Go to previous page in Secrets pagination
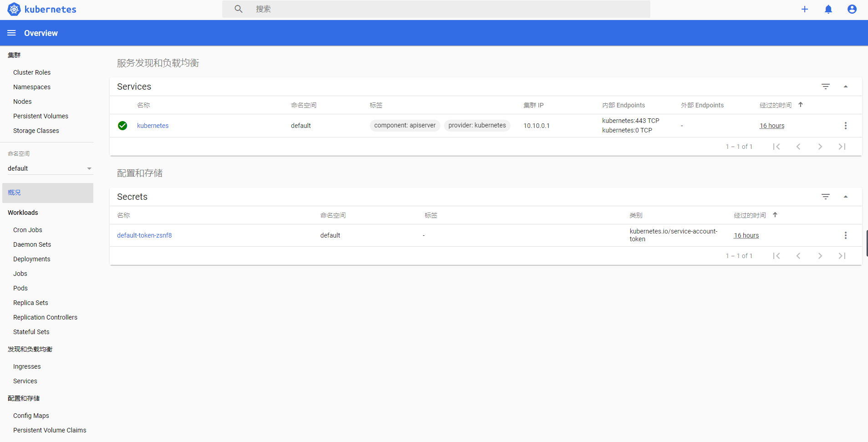This screenshot has width=868, height=442. click(798, 256)
